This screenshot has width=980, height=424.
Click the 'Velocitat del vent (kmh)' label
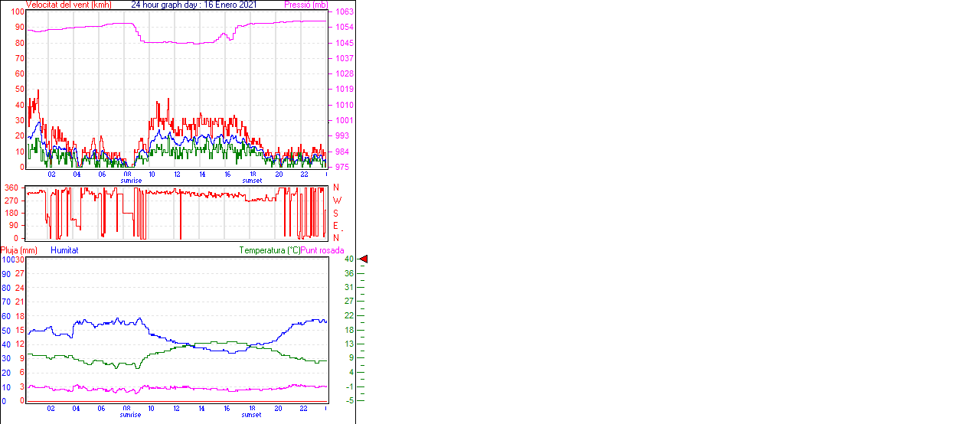[x=68, y=5]
